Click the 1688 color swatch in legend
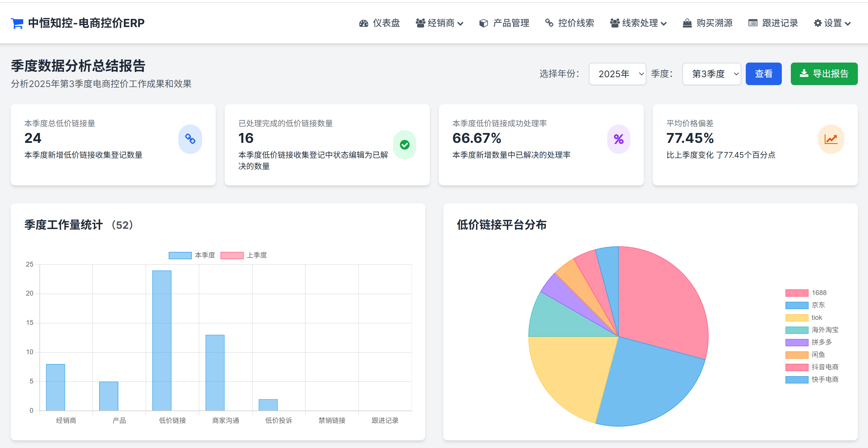The width and height of the screenshot is (868, 448). pos(796,292)
